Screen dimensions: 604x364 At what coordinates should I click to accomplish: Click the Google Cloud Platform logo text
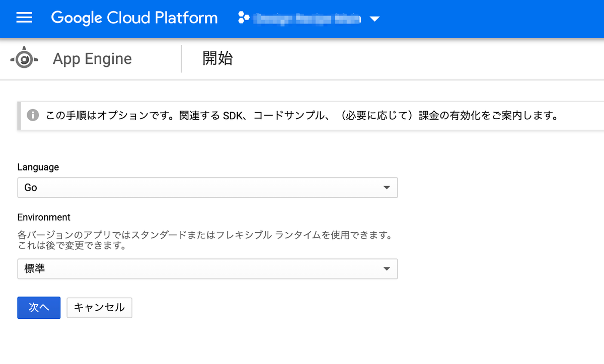pyautogui.click(x=134, y=19)
